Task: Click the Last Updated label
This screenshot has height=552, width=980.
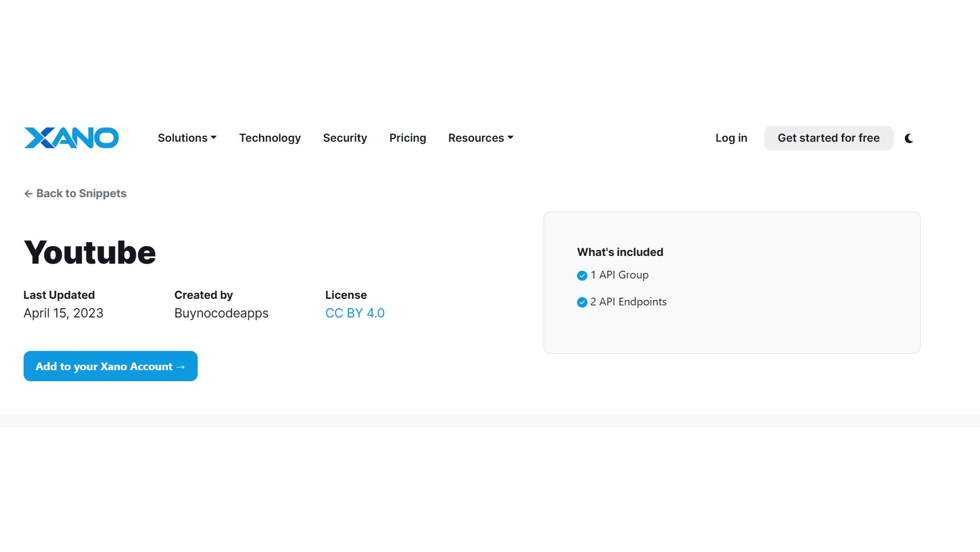Action: coord(59,295)
